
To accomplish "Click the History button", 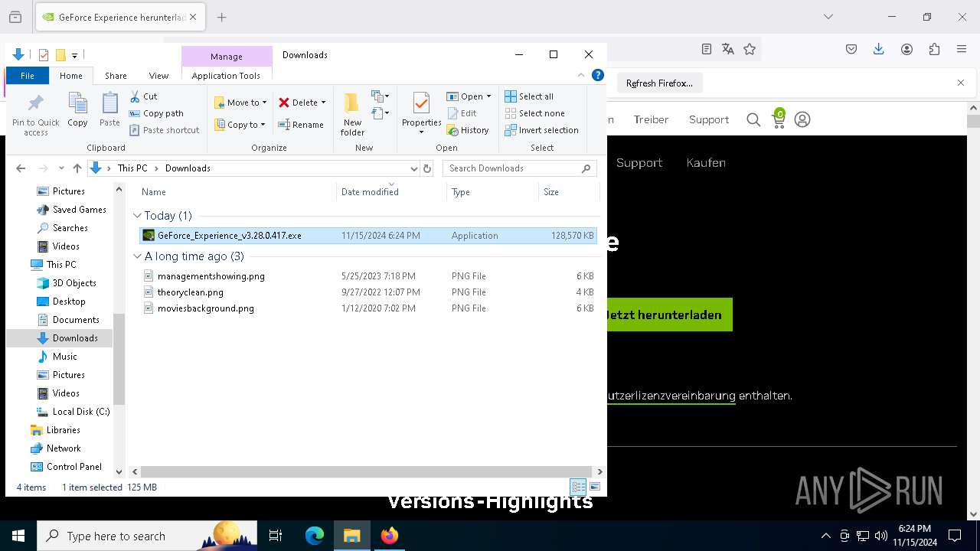I will (x=468, y=130).
